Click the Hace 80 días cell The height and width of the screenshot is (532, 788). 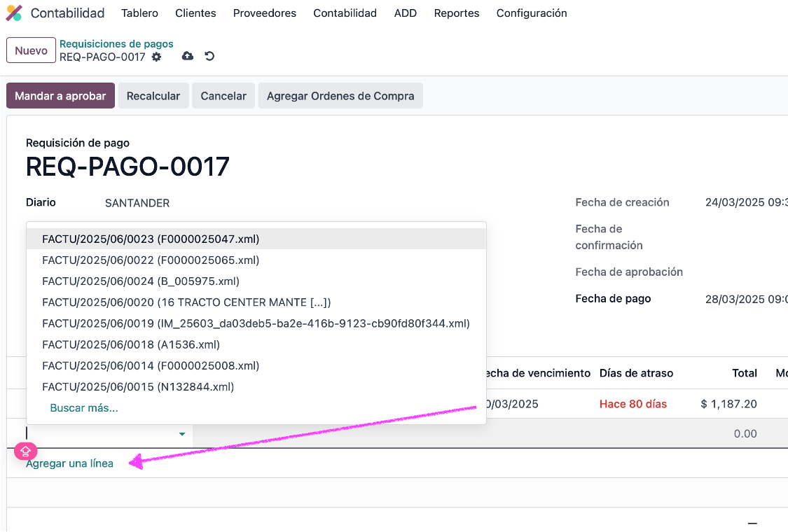tap(633, 404)
